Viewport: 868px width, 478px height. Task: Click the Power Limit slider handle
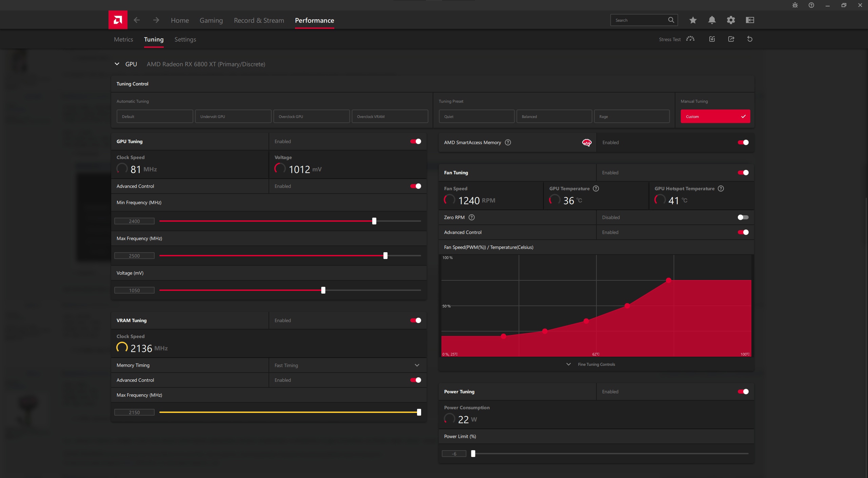(x=473, y=454)
